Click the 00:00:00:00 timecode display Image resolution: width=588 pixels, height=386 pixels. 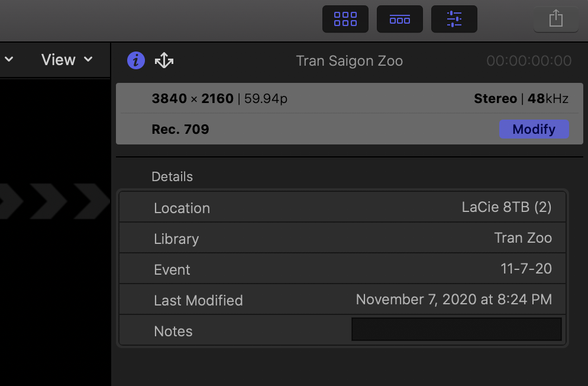tap(529, 61)
